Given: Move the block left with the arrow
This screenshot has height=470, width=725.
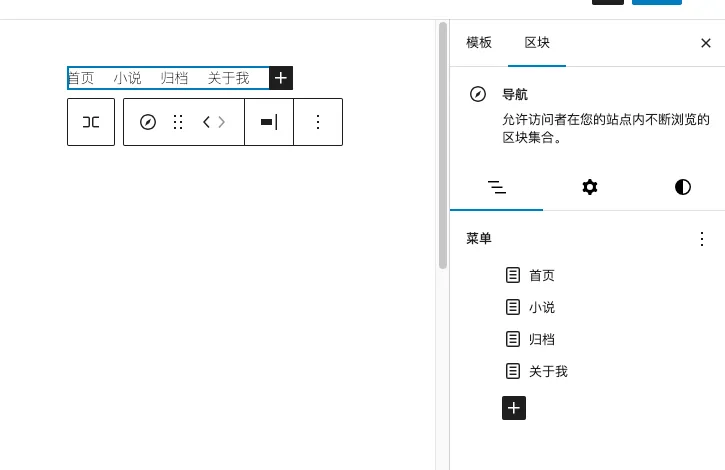Looking at the screenshot, I should [x=207, y=122].
